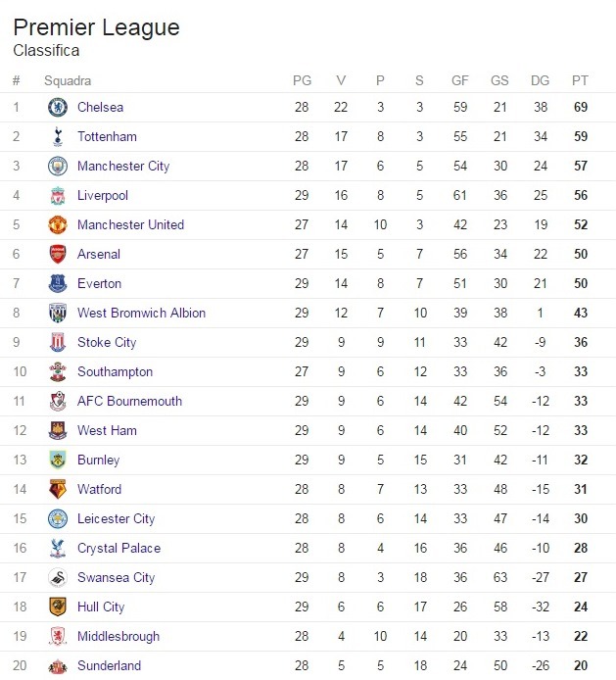Click the Manchester City crest icon

(57, 167)
